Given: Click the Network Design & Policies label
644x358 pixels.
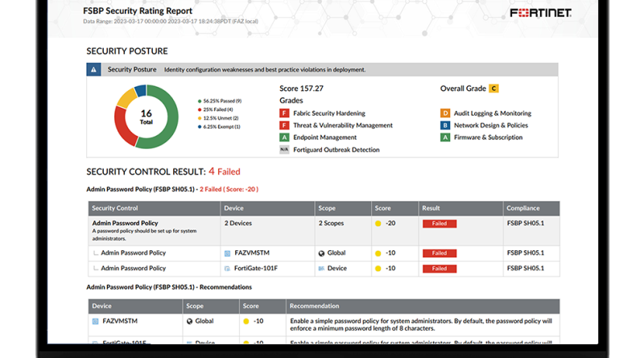Looking at the screenshot, I should 491,126.
